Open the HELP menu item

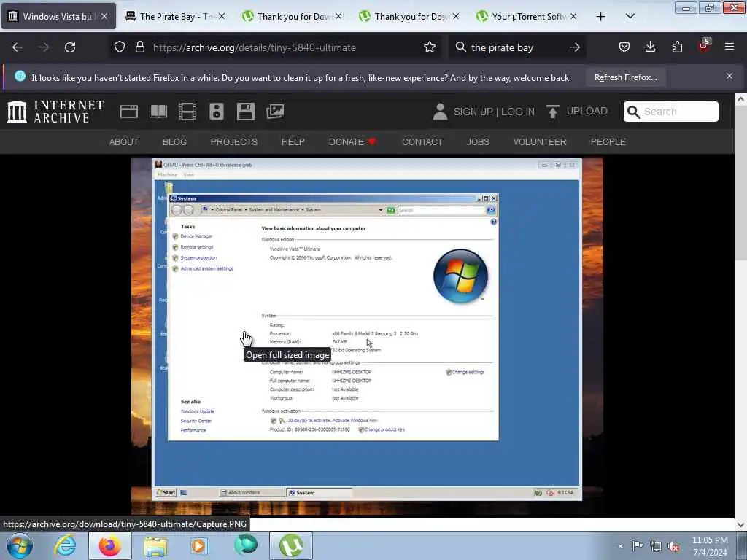tap(293, 142)
